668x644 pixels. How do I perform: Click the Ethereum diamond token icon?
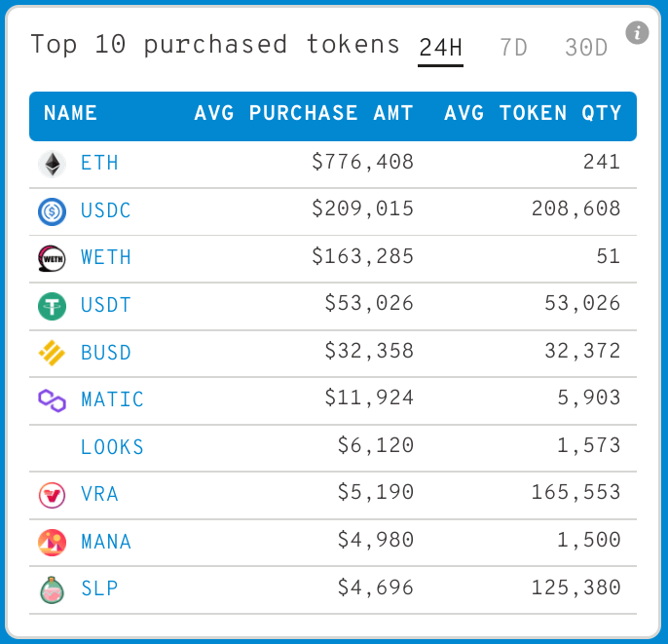(52, 164)
